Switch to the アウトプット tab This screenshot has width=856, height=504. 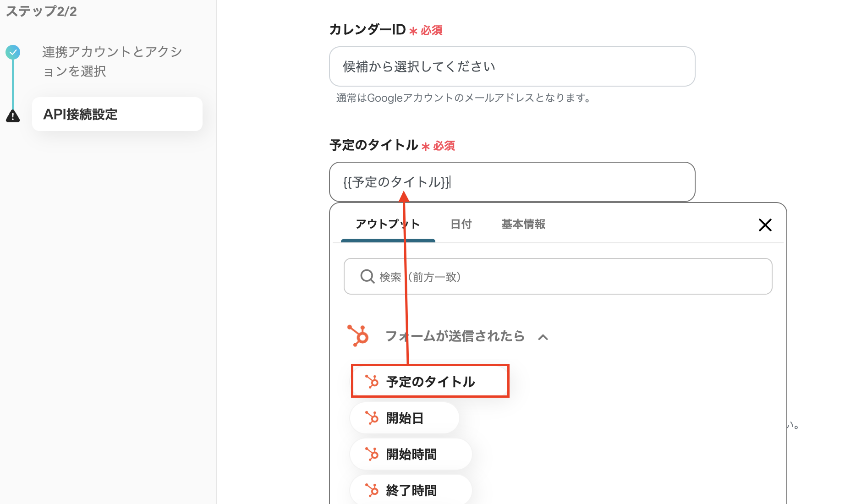pos(388,224)
